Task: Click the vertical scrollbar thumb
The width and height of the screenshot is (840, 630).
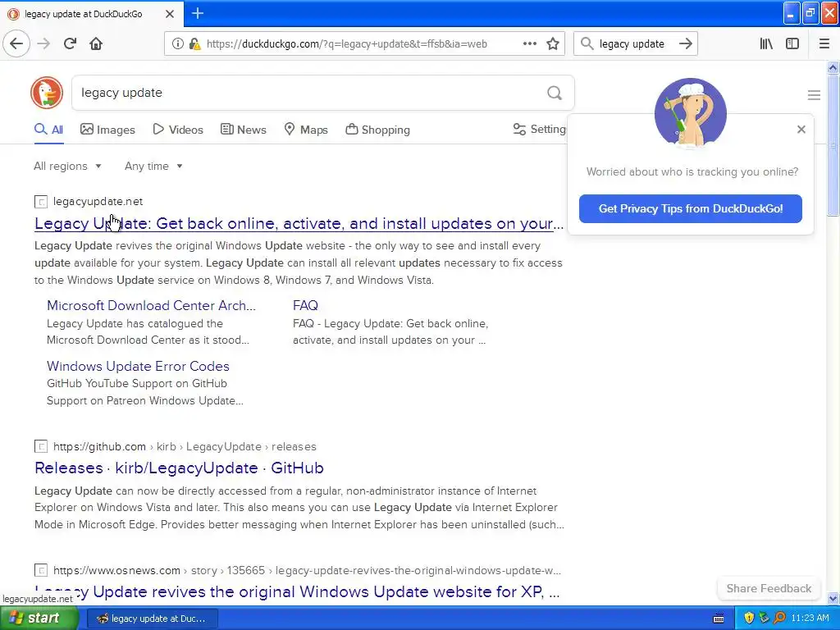Action: (x=833, y=144)
